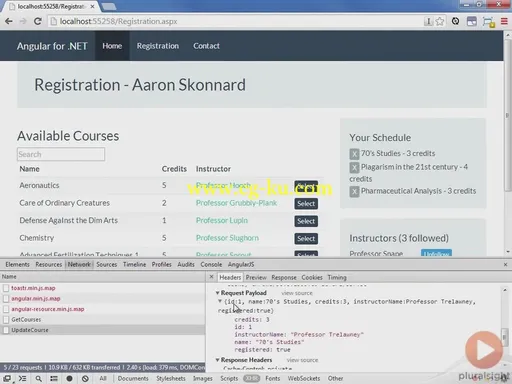The height and width of the screenshot is (384, 512).
Task: Tick checkbox beside UpdateCourse request
Action: 6,330
